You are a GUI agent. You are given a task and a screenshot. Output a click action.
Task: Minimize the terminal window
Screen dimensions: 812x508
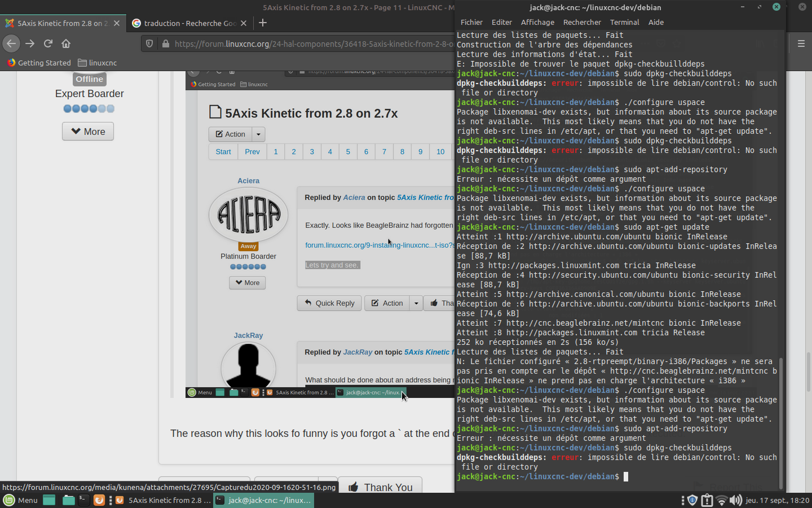(x=743, y=7)
